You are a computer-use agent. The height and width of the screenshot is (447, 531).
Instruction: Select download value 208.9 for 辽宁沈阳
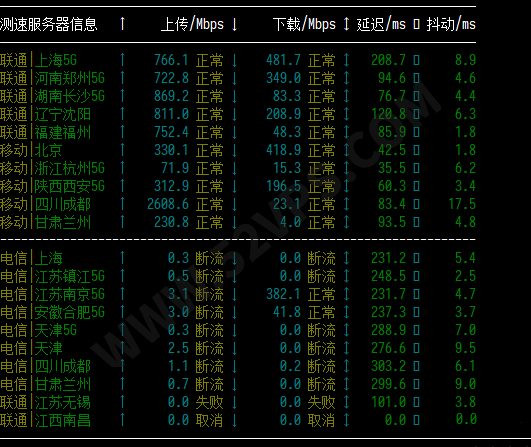(x=283, y=114)
